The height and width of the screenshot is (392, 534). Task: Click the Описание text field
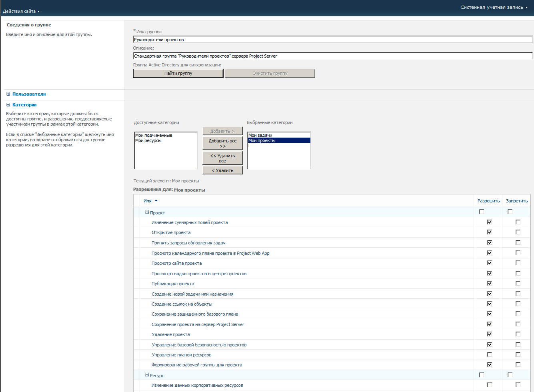[x=333, y=56]
